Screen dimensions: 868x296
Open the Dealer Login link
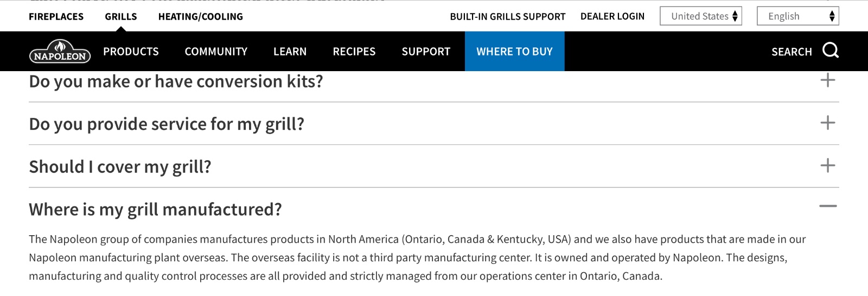(x=612, y=16)
